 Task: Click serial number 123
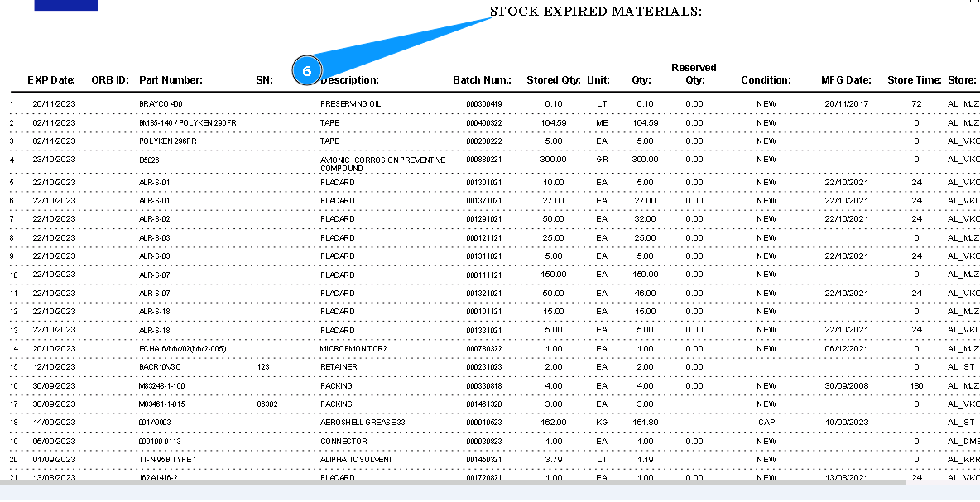263,367
